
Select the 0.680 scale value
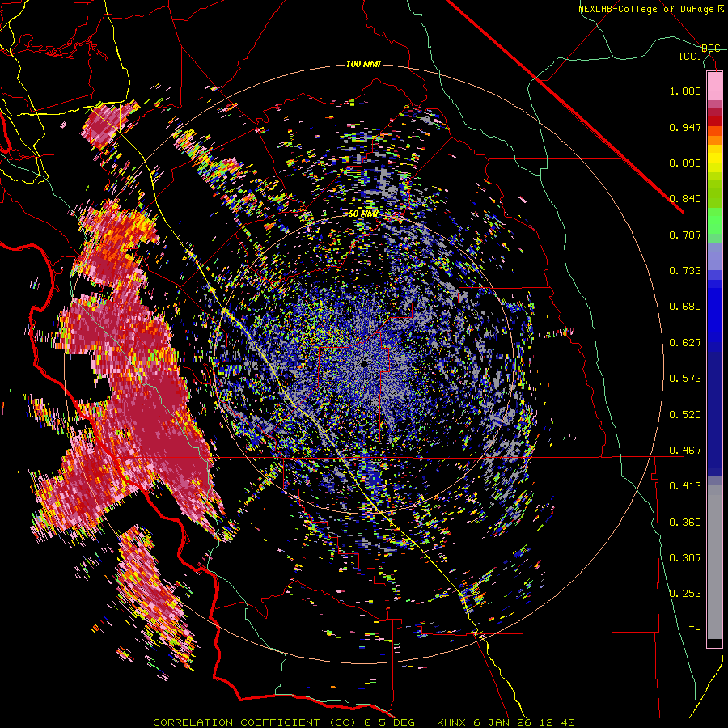(x=685, y=307)
